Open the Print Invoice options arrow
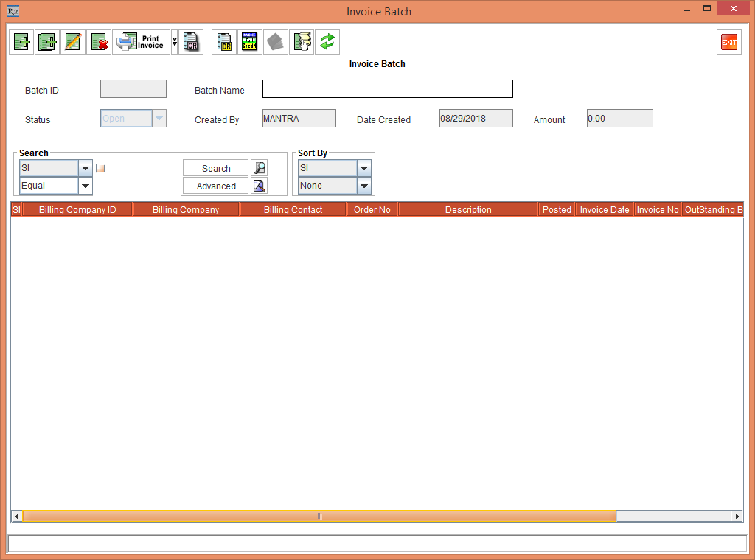 tap(175, 42)
